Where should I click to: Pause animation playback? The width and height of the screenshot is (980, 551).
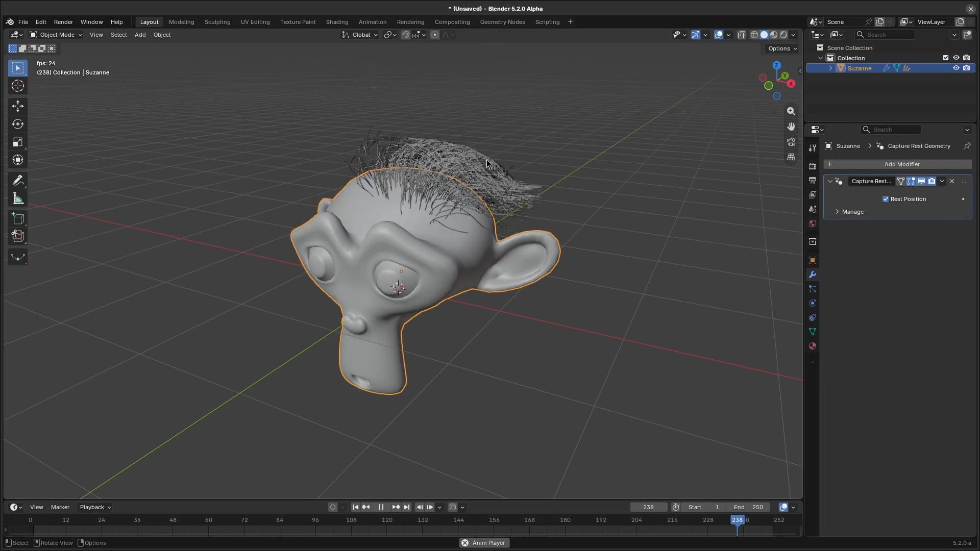381,507
